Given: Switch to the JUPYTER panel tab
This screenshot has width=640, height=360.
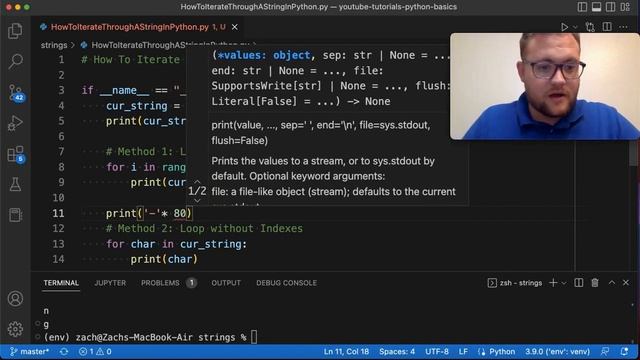Looking at the screenshot, I should [110, 283].
